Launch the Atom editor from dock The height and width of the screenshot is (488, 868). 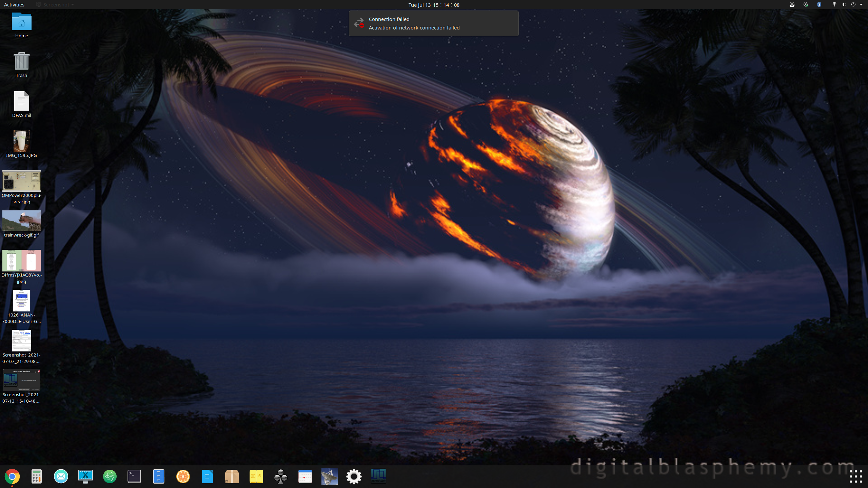[x=110, y=476]
